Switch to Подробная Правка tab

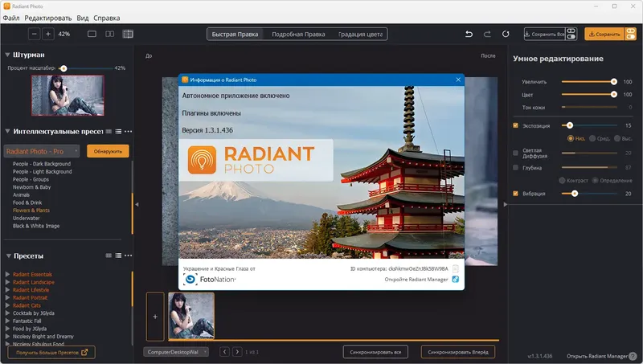point(298,34)
